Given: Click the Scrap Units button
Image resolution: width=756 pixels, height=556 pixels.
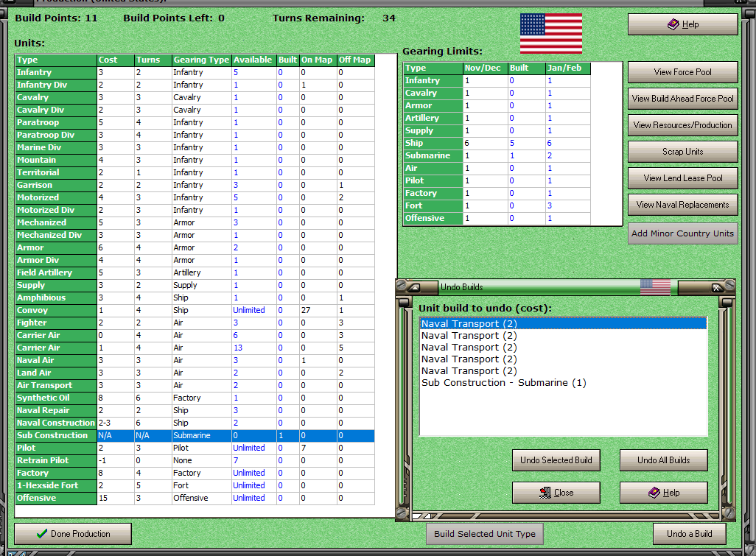Looking at the screenshot, I should (682, 151).
